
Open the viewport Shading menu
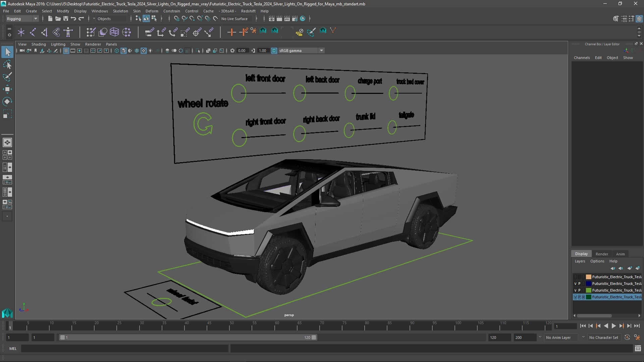coord(39,44)
